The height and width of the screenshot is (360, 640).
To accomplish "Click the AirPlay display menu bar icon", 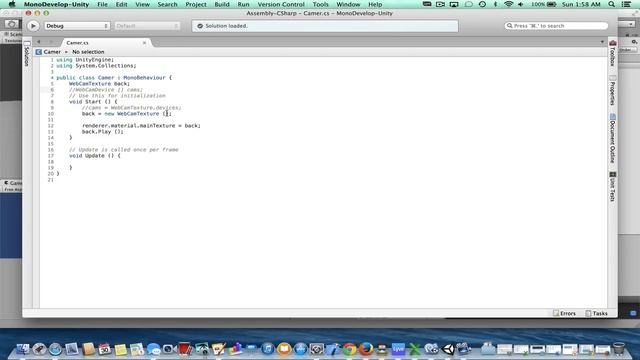I will coord(454,4).
